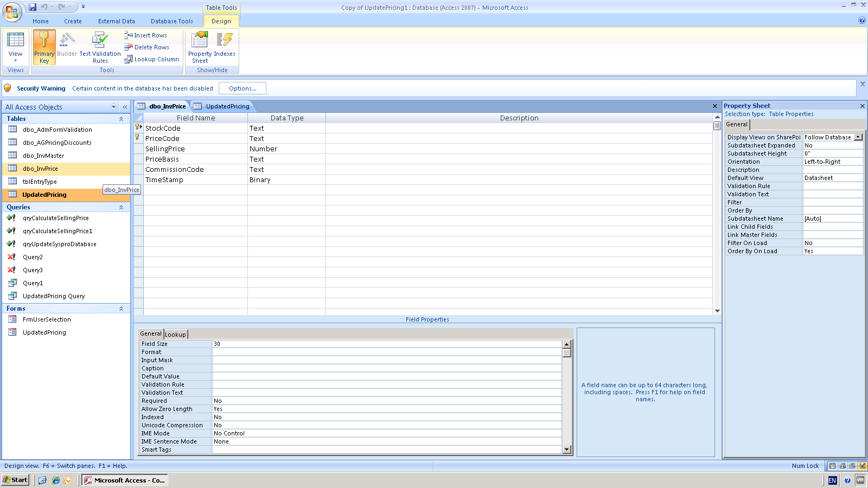Collapse the Tables group
The width and height of the screenshot is (868, 488).
pyautogui.click(x=121, y=119)
